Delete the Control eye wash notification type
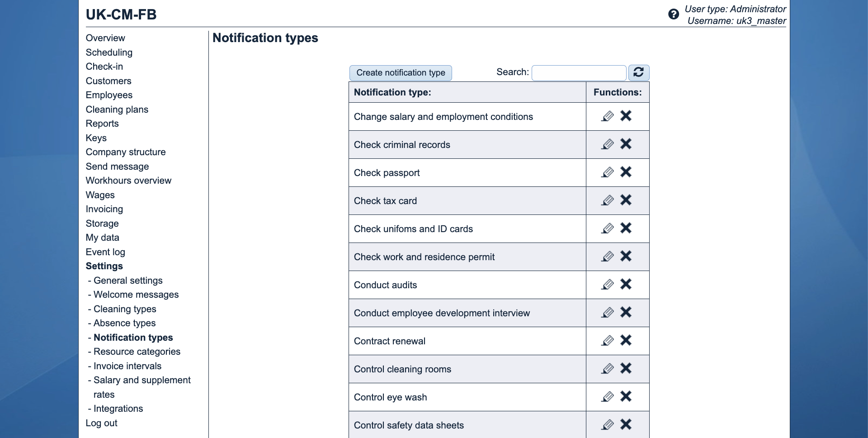Viewport: 868px width, 438px height. (x=626, y=397)
